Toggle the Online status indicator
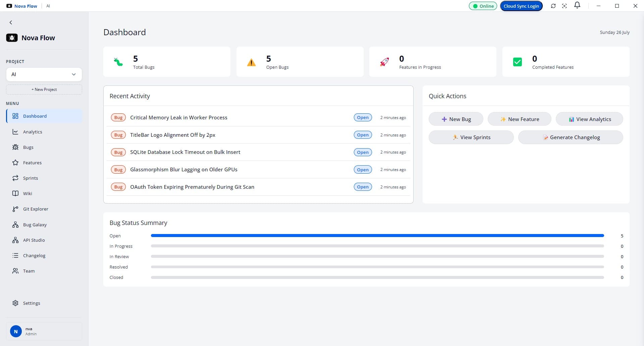 click(483, 6)
